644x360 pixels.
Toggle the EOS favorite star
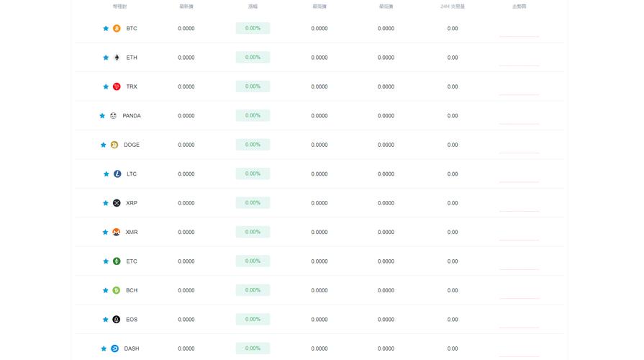(x=105, y=319)
